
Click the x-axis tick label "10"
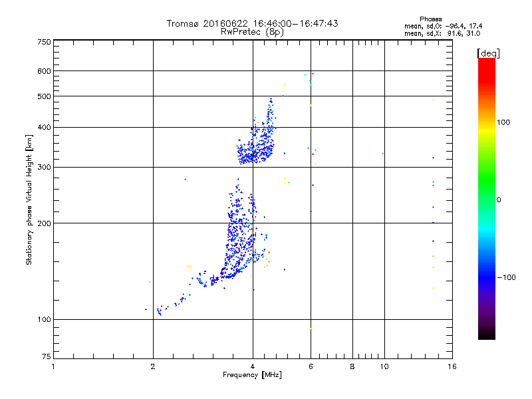[x=384, y=366]
